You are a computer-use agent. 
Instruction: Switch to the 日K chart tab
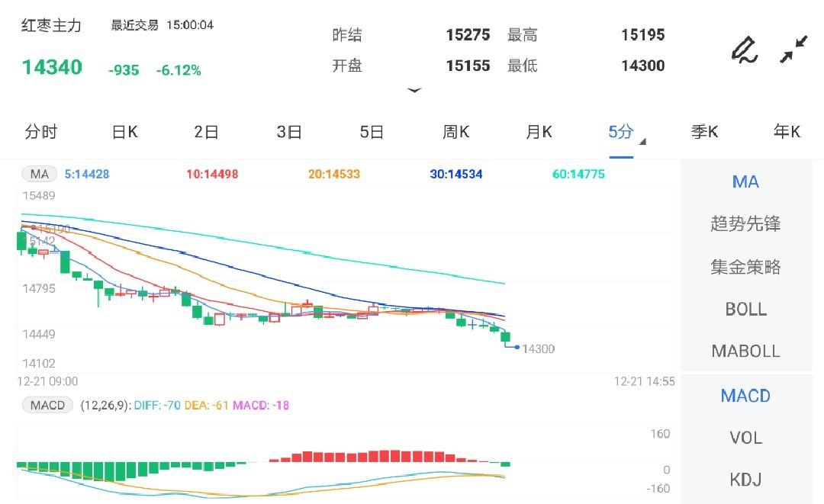(x=124, y=131)
